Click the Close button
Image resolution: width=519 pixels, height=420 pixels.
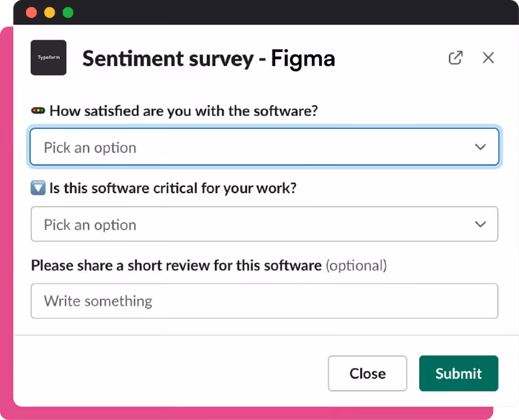tap(367, 373)
